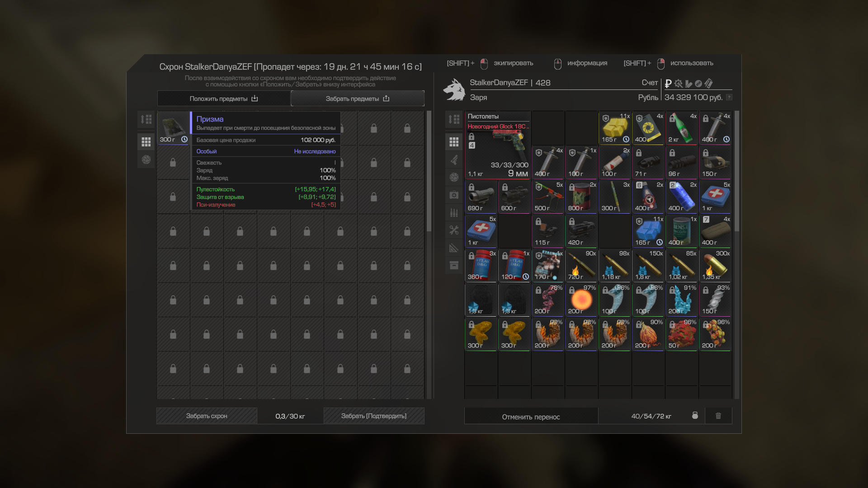Select the 9 мм pistol ammo 300x
This screenshot has width=868, height=488.
(715, 265)
